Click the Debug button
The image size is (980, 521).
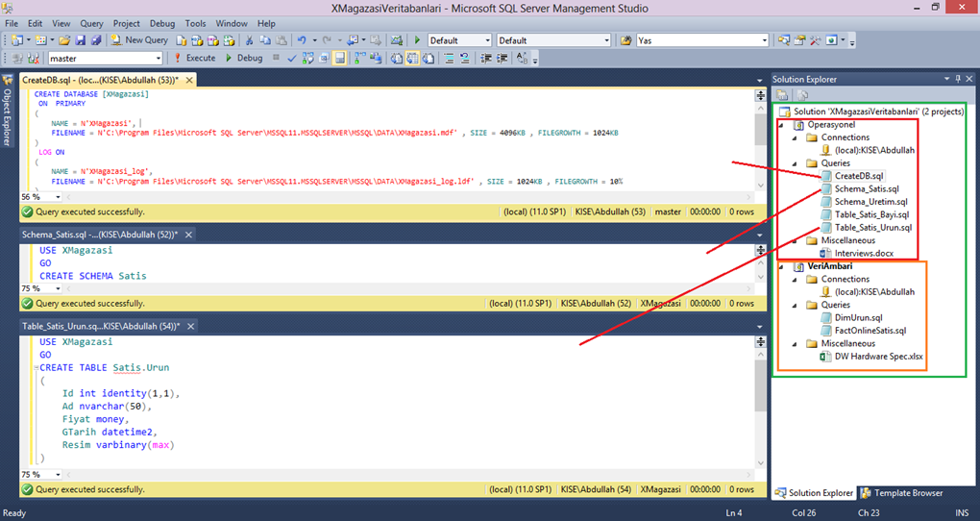coord(244,59)
